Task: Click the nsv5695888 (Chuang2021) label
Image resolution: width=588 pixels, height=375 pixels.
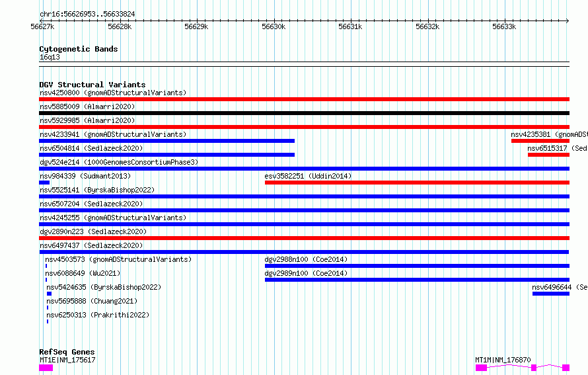Action: tap(92, 301)
